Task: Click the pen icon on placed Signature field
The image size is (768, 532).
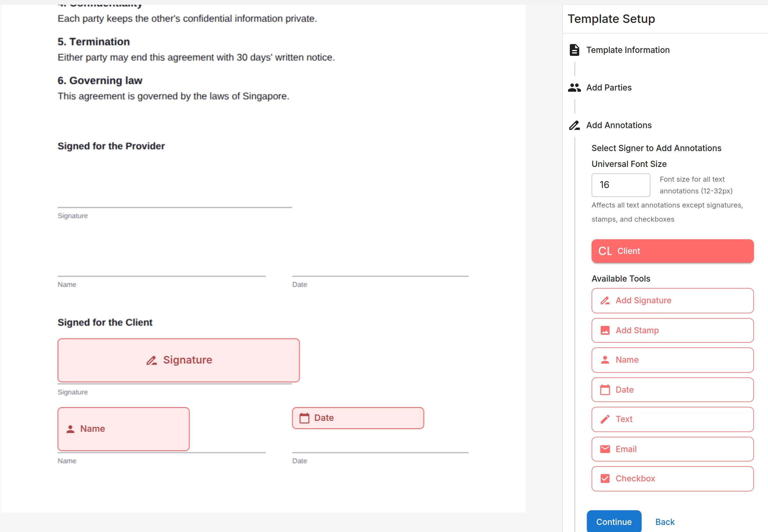Action: [151, 360]
